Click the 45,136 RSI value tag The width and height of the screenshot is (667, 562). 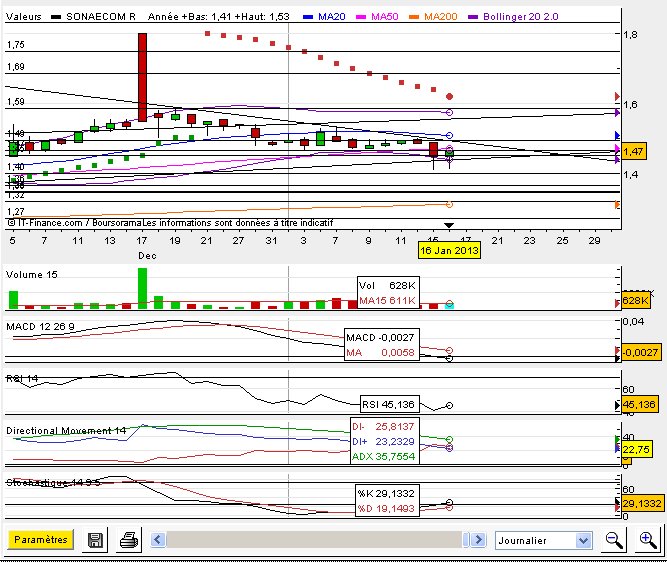(x=640, y=404)
